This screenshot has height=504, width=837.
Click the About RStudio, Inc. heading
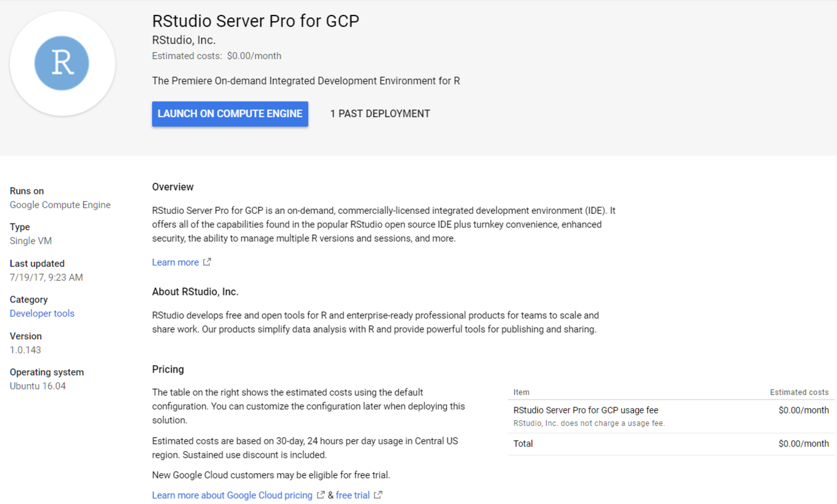(x=195, y=292)
